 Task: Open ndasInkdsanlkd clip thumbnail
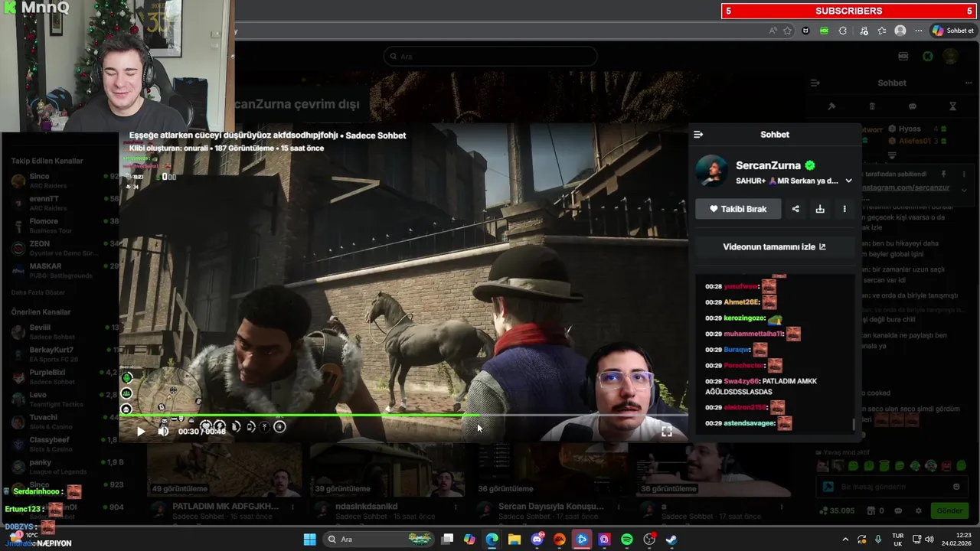point(387,470)
